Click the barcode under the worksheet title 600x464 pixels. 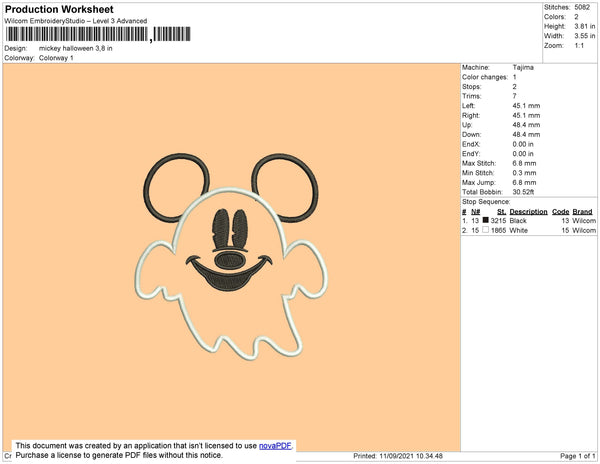click(98, 34)
